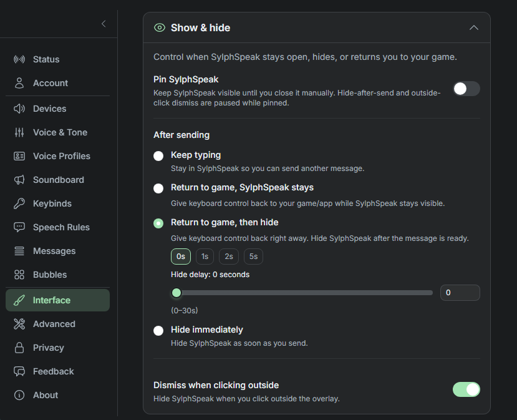This screenshot has height=420, width=517.
Task: Click the Voice & Tone sliders icon
Action: (x=19, y=132)
